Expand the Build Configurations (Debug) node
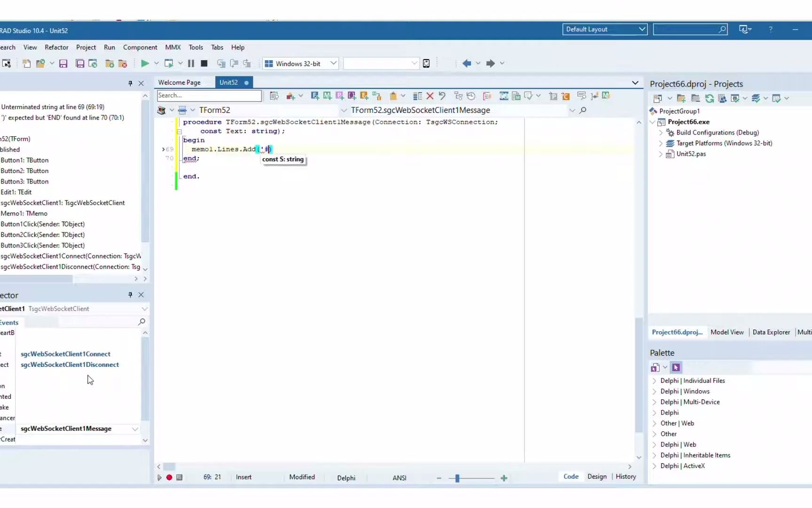The image size is (812, 508). [661, 133]
